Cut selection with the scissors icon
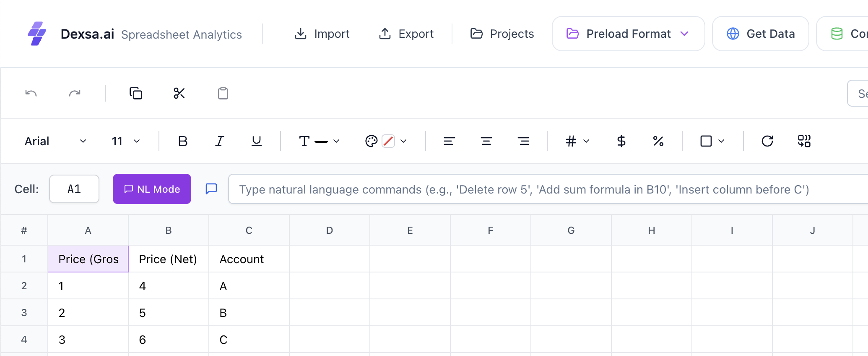 (179, 93)
